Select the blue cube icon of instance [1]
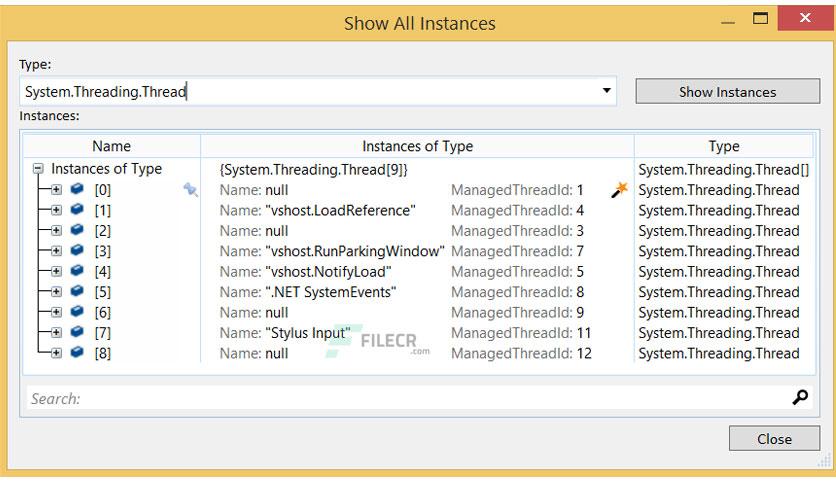The height and width of the screenshot is (484, 836). click(77, 209)
